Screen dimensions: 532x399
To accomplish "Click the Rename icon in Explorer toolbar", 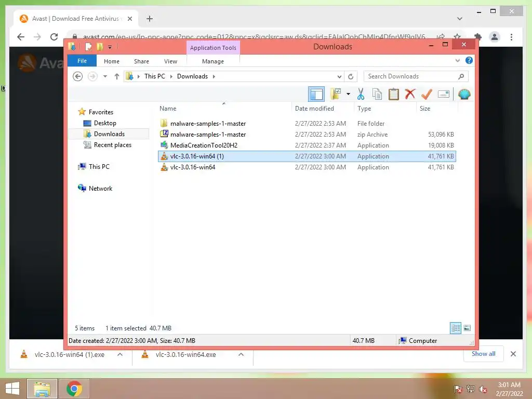I will pos(444,94).
